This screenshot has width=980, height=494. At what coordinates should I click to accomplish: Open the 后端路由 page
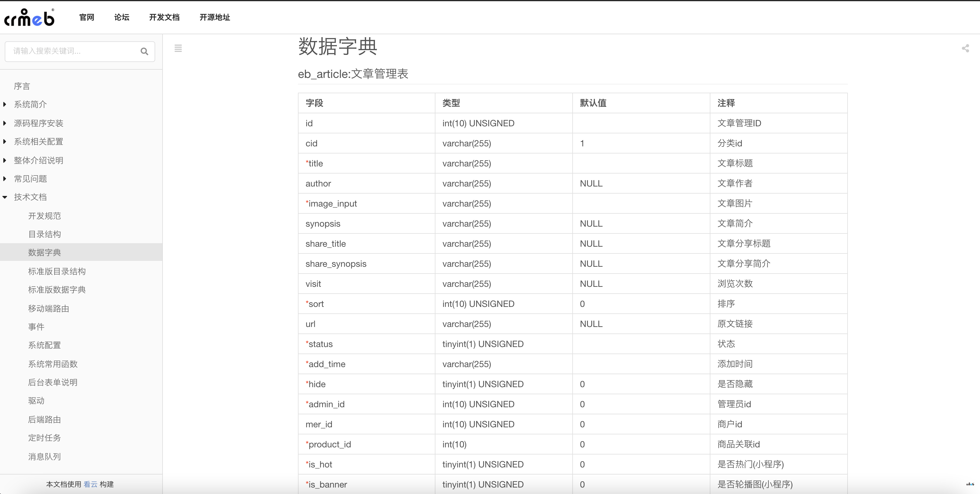click(45, 419)
